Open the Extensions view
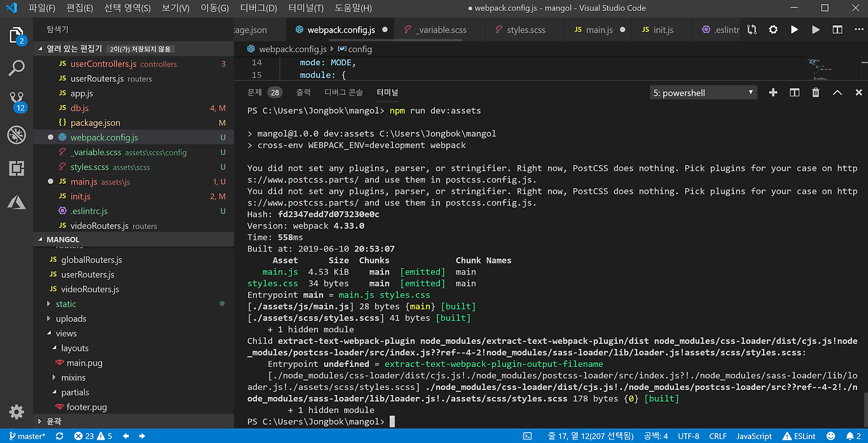Image resolution: width=868 pixels, height=443 pixels. point(16,168)
